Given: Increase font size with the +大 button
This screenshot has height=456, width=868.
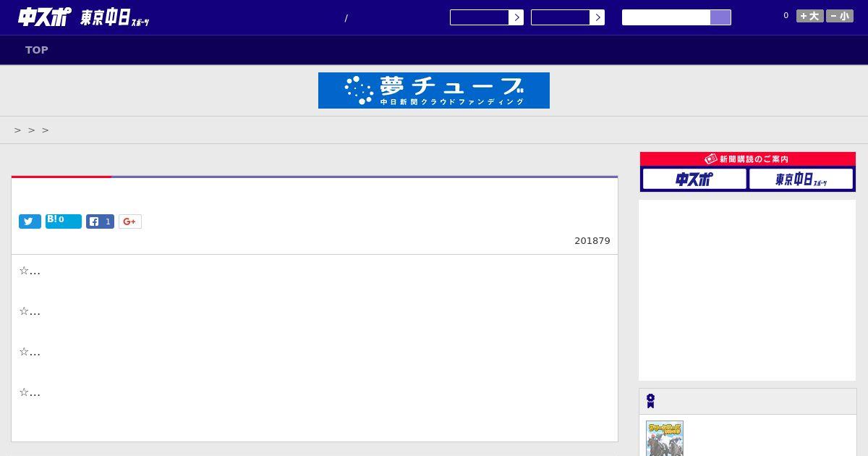Looking at the screenshot, I should (810, 16).
